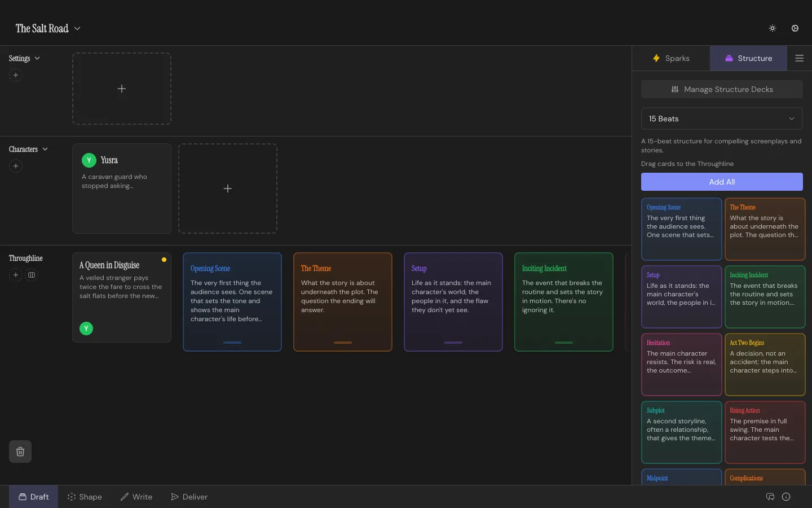
Task: Click Manage Structure Decks button
Action: [x=722, y=89]
